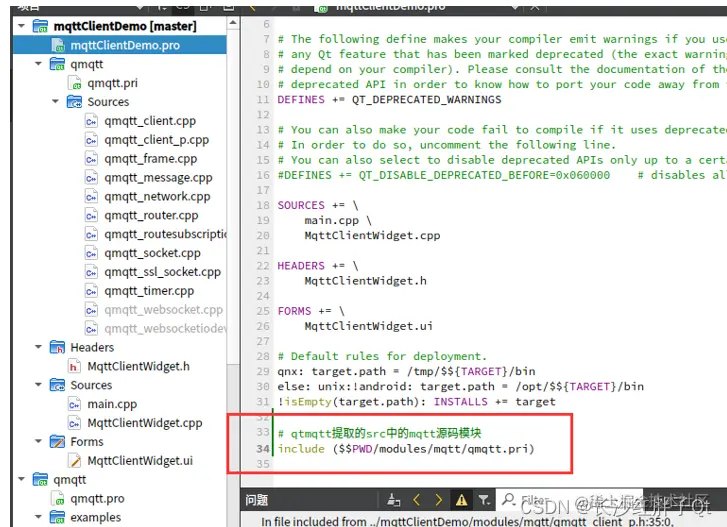Click the 问题 issues panel title
Viewport: 727px width, 527px height.
pos(256,500)
